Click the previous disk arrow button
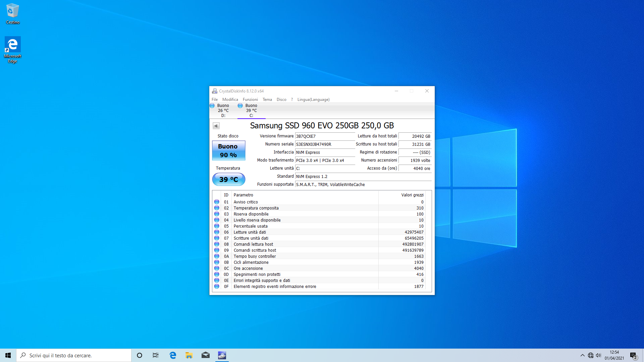 point(216,126)
